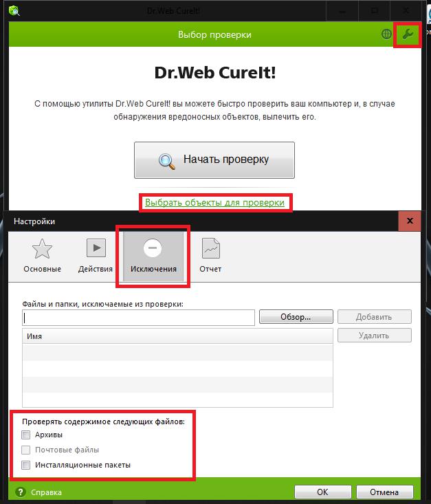The height and width of the screenshot is (504, 431).
Task: Click the Удалить button
Action: (x=375, y=336)
